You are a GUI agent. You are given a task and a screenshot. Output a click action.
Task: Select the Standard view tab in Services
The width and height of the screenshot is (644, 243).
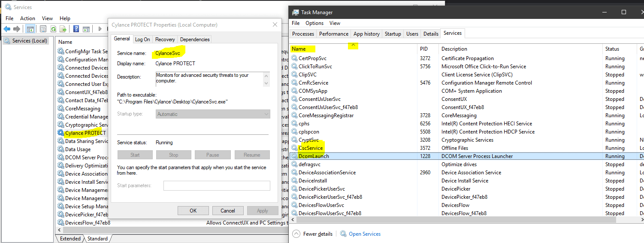97,239
